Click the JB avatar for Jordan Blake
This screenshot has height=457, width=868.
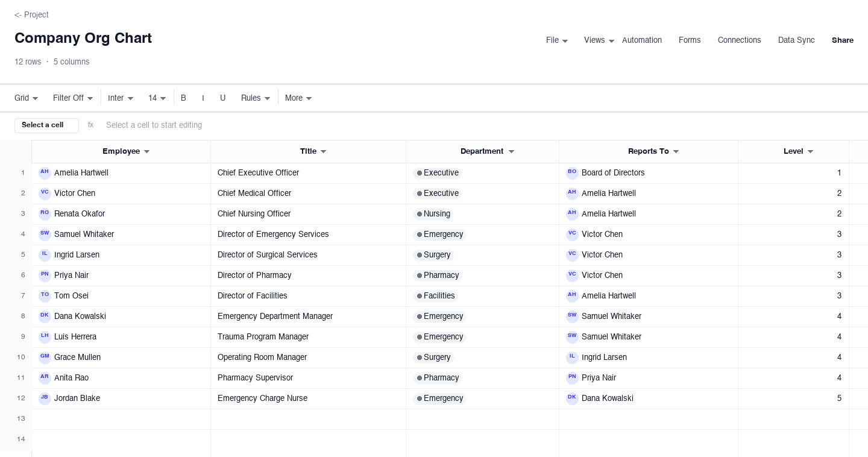pyautogui.click(x=45, y=399)
